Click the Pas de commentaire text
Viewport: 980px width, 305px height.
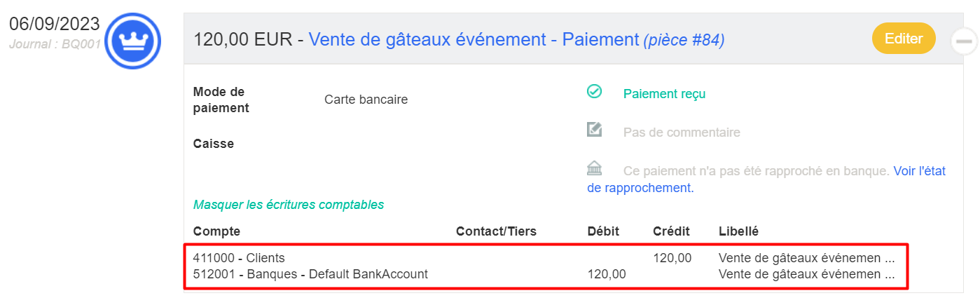681,133
